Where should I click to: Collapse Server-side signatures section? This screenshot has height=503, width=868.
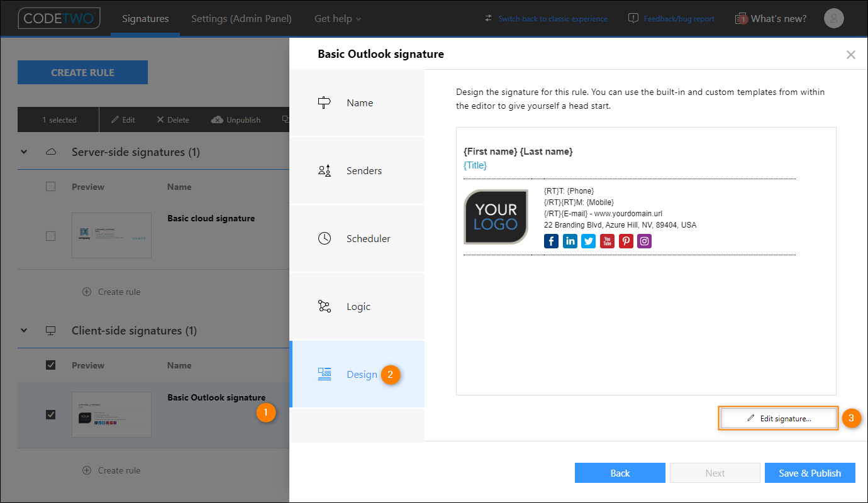coord(24,152)
